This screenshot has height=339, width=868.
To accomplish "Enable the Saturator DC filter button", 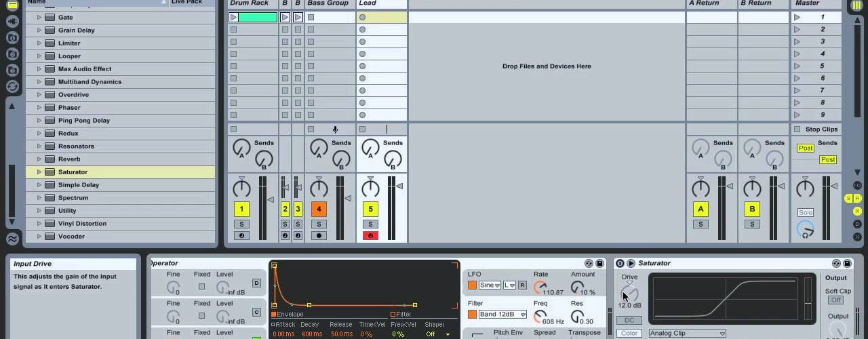I will (629, 320).
